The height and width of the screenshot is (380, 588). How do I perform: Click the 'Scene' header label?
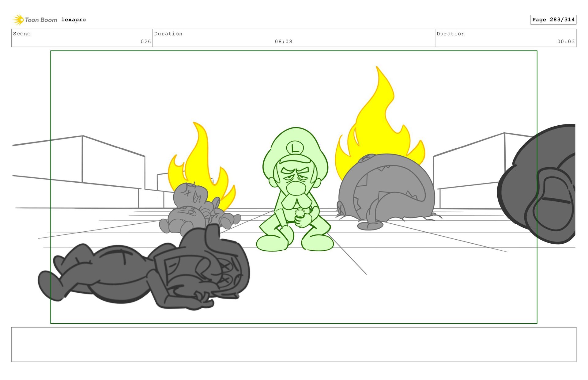tap(22, 34)
